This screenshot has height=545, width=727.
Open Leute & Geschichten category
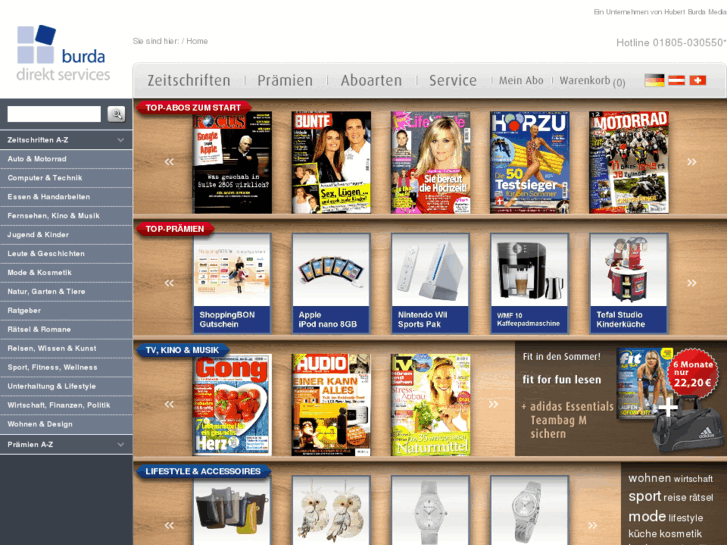coord(66,254)
